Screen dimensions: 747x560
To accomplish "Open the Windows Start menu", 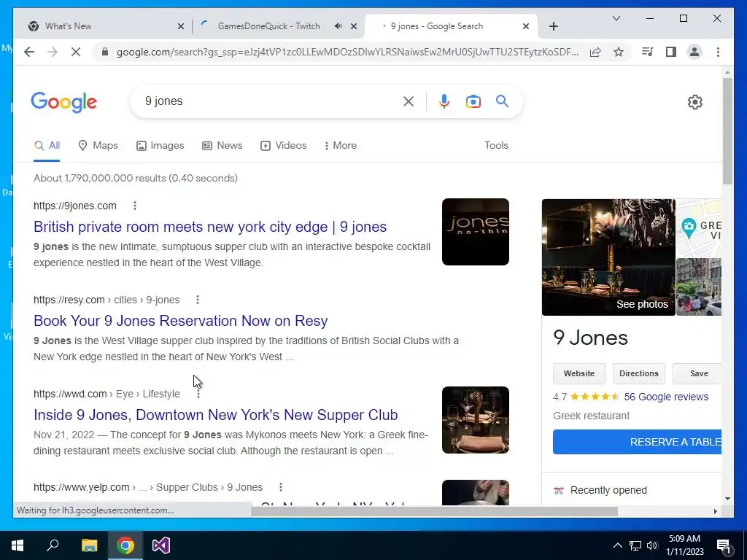I will [x=18, y=545].
